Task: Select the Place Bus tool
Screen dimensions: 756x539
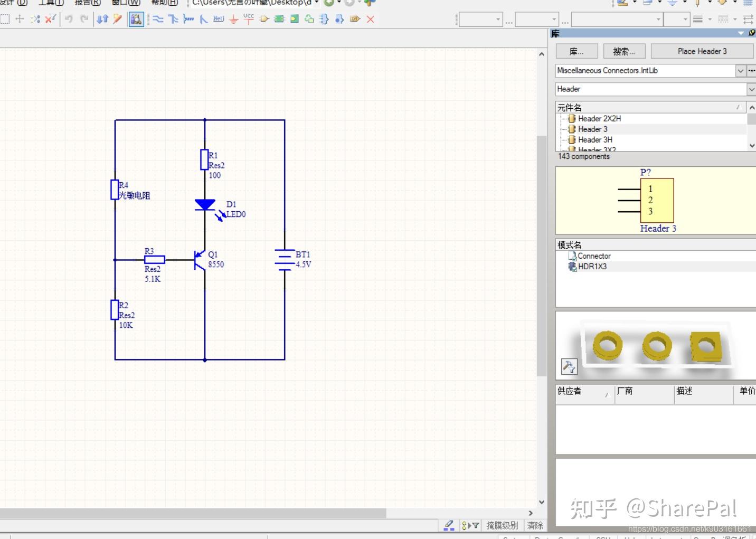Action: (173, 19)
